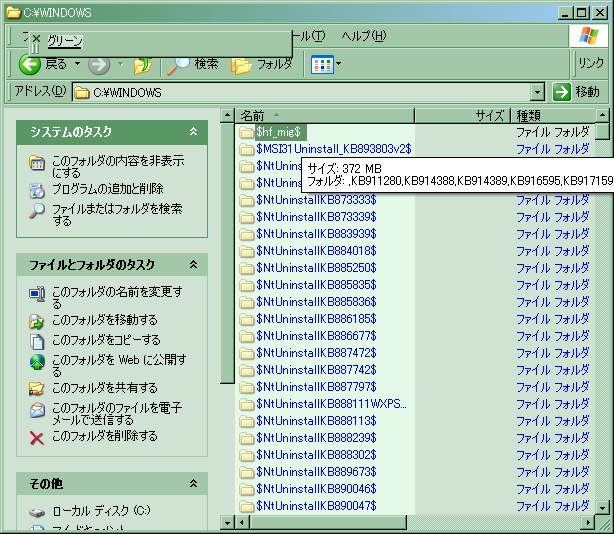614x534 pixels.
Task: Sort by 種類 column header
Action: click(x=553, y=116)
